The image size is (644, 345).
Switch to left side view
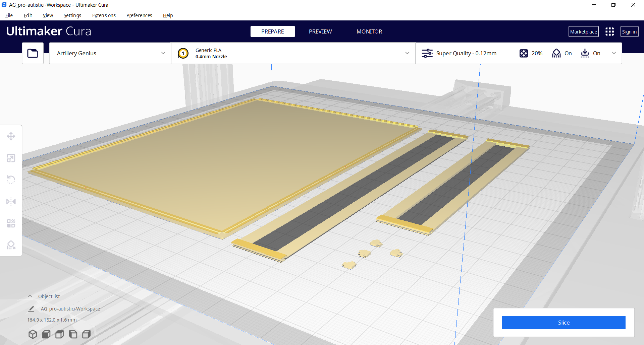tap(73, 334)
